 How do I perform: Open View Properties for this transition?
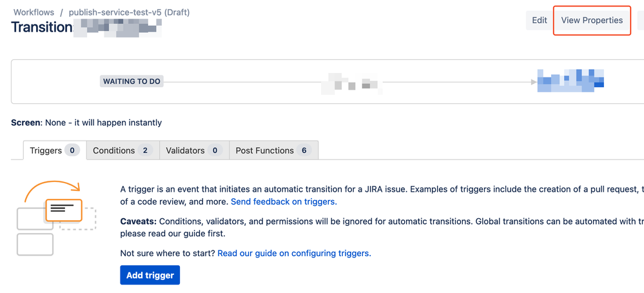coord(592,20)
